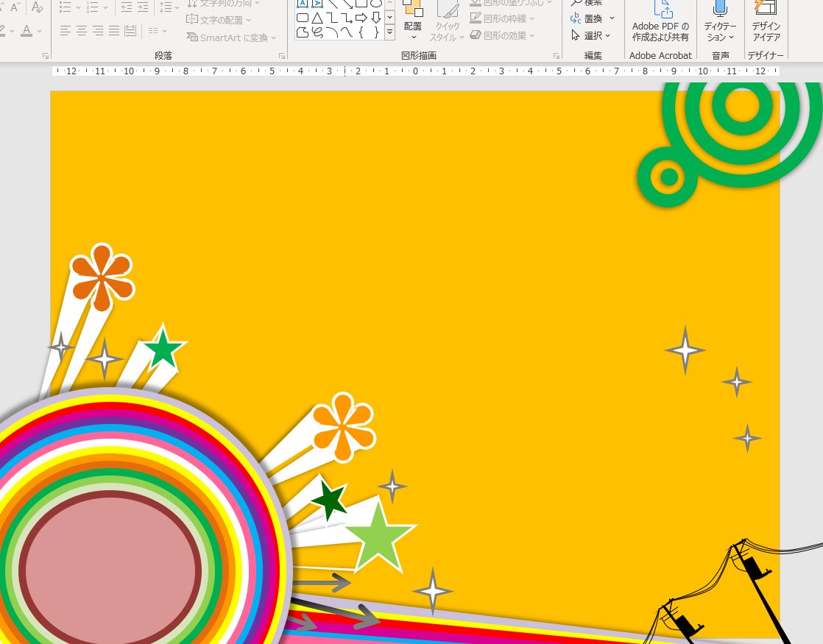Click the font color A icon
This screenshot has height=644, width=823.
27,30
